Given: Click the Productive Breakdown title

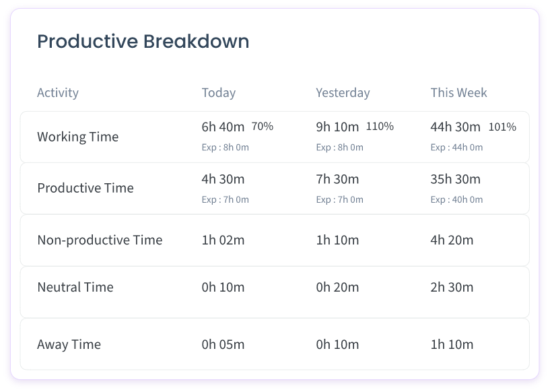Looking at the screenshot, I should tap(143, 40).
